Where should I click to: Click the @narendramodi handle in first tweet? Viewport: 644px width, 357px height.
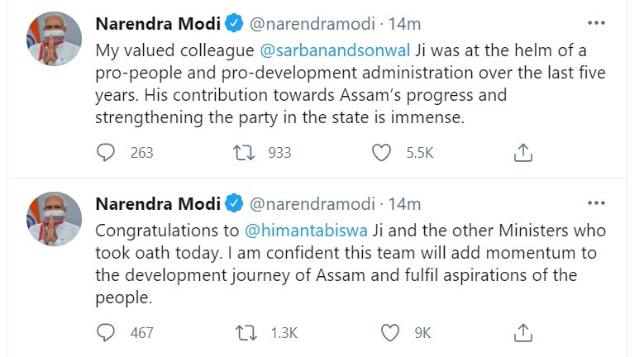point(308,25)
